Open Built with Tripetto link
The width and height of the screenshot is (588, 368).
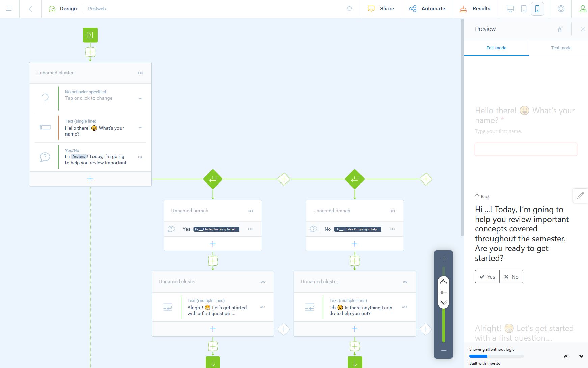tap(485, 363)
